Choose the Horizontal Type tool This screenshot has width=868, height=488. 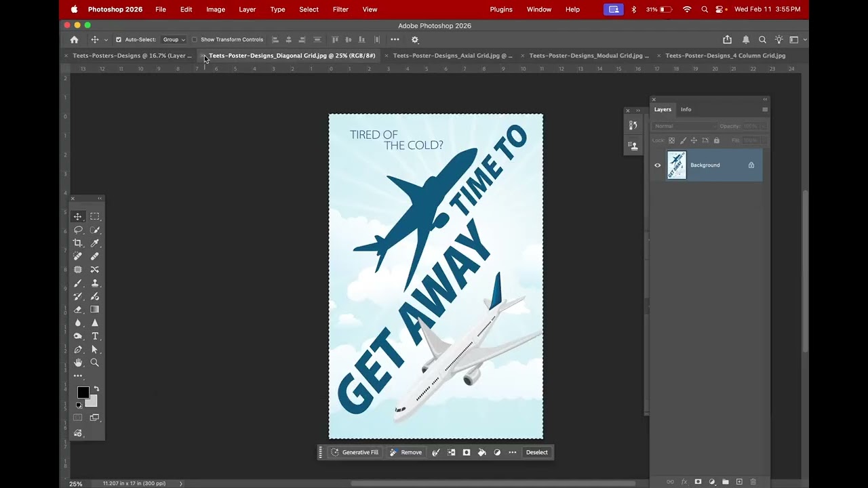click(x=95, y=336)
